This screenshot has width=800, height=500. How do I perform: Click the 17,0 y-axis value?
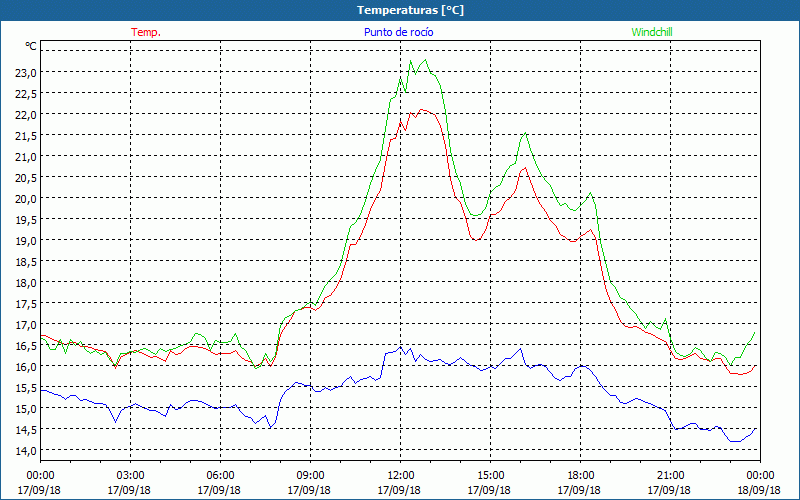click(x=26, y=324)
